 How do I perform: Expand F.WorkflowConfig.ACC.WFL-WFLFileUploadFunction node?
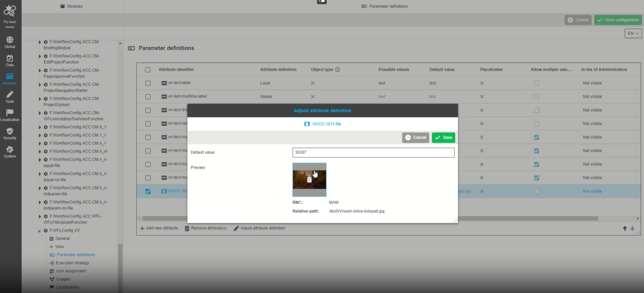40,217
